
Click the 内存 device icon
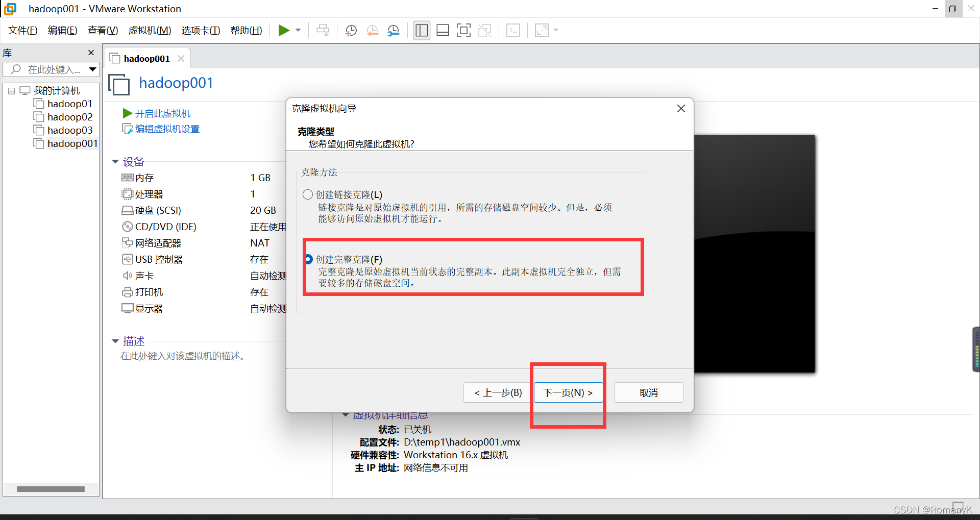tap(127, 178)
